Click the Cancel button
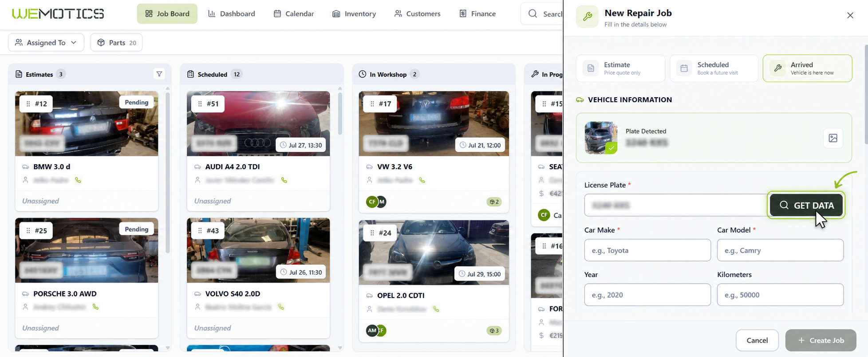Screen dimensions: 868x357 (757, 340)
